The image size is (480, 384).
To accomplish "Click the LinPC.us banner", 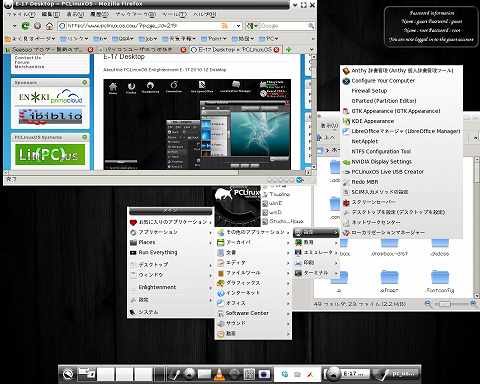I will coord(50,154).
